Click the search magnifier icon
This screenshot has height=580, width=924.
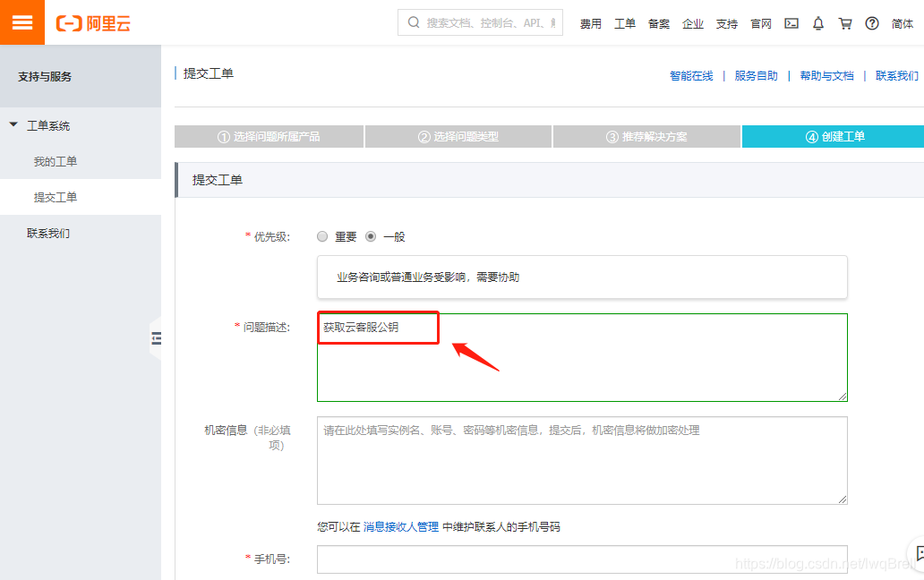tap(414, 22)
